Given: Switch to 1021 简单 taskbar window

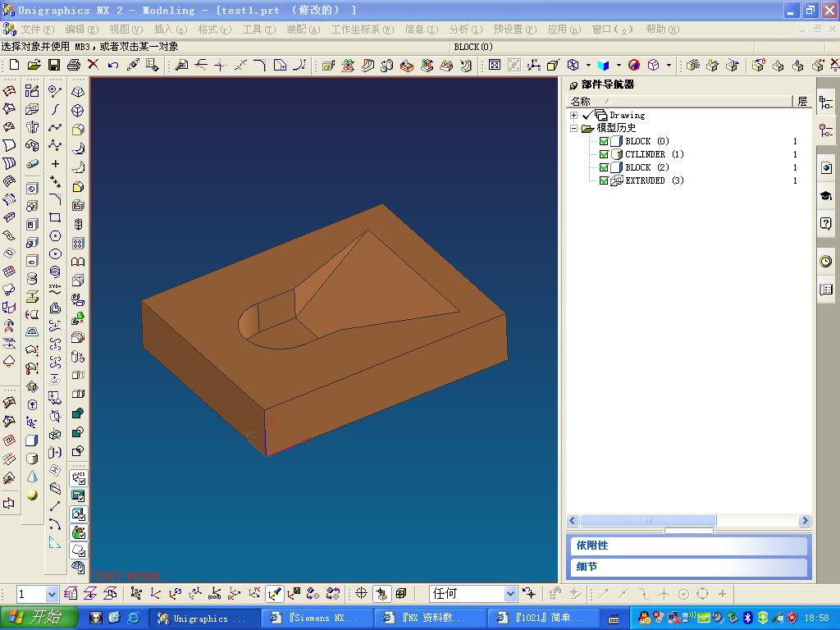Looking at the screenshot, I should (x=543, y=619).
